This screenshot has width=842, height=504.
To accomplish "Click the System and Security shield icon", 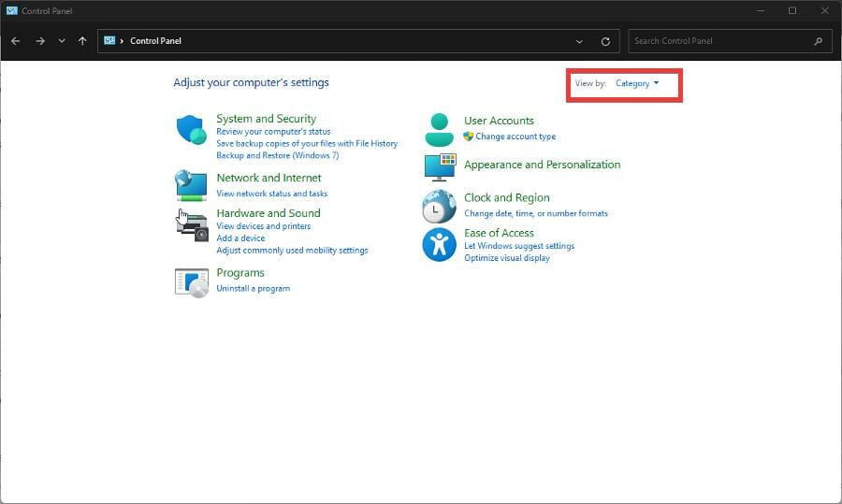I will click(191, 130).
